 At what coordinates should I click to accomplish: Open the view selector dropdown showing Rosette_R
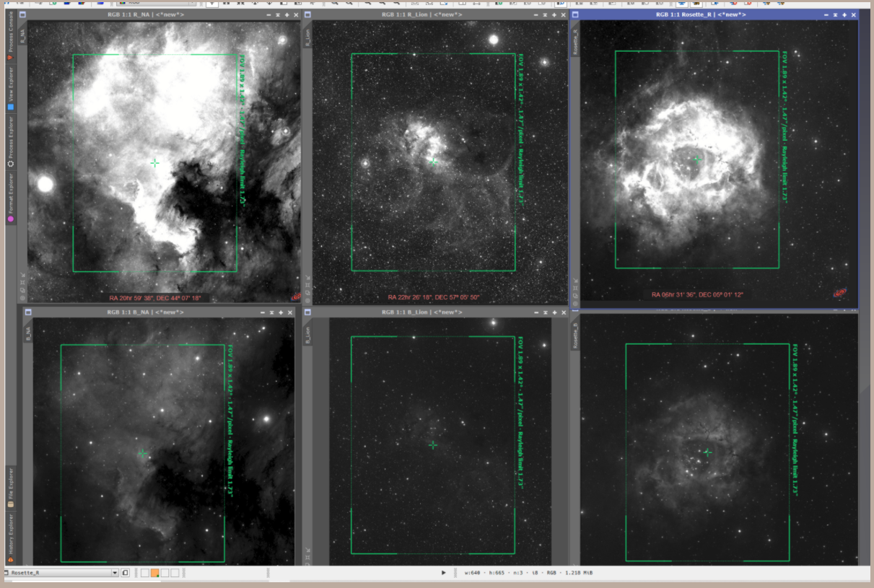(x=114, y=571)
